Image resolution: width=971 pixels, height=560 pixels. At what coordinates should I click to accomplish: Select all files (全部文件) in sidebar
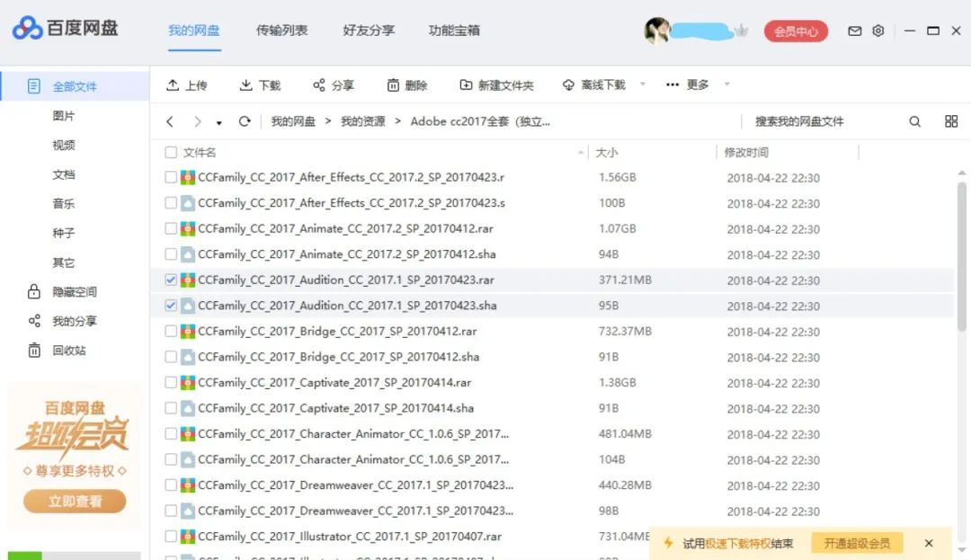click(75, 86)
